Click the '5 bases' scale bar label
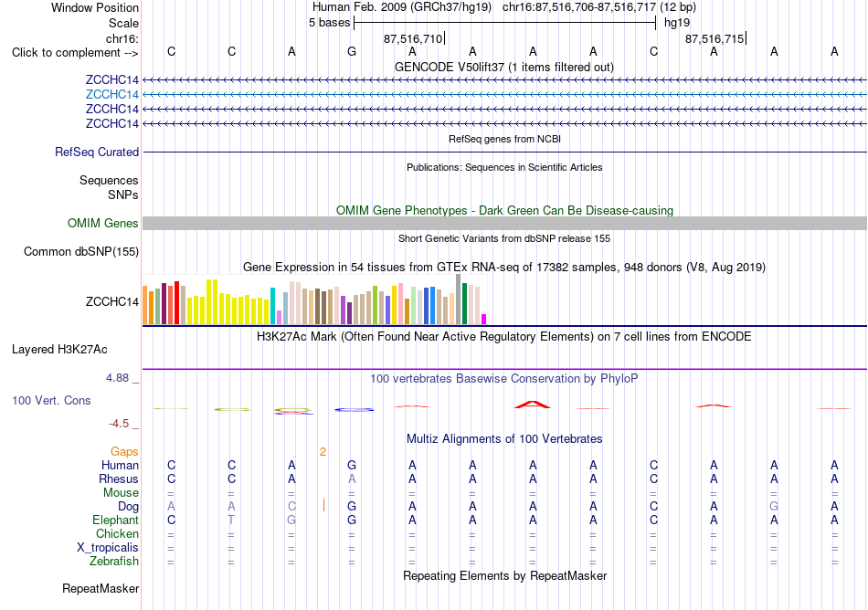 tap(329, 23)
